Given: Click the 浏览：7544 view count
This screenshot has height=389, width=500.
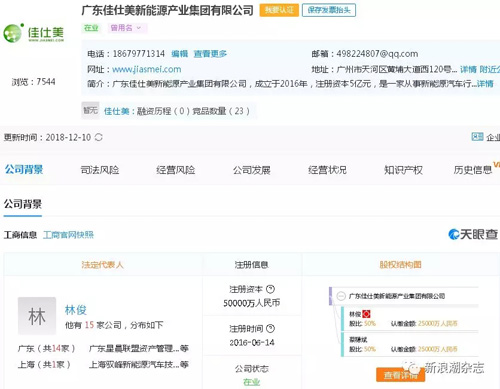Looking at the screenshot, I should click(x=33, y=82).
